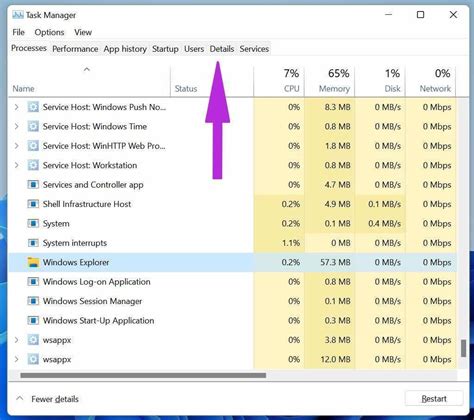The image size is (474, 420).
Task: Close the Task Manager window
Action: coord(453,15)
